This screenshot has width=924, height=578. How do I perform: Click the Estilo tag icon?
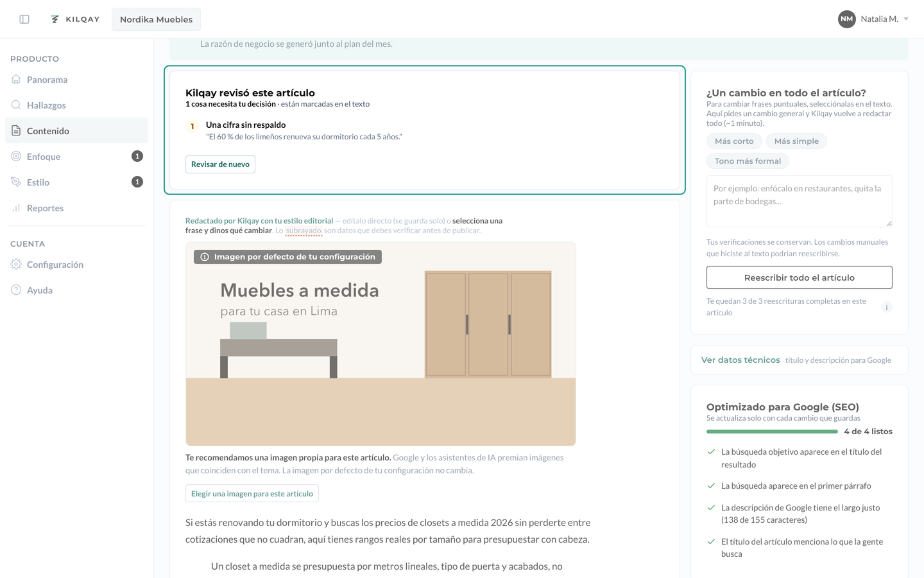point(16,182)
